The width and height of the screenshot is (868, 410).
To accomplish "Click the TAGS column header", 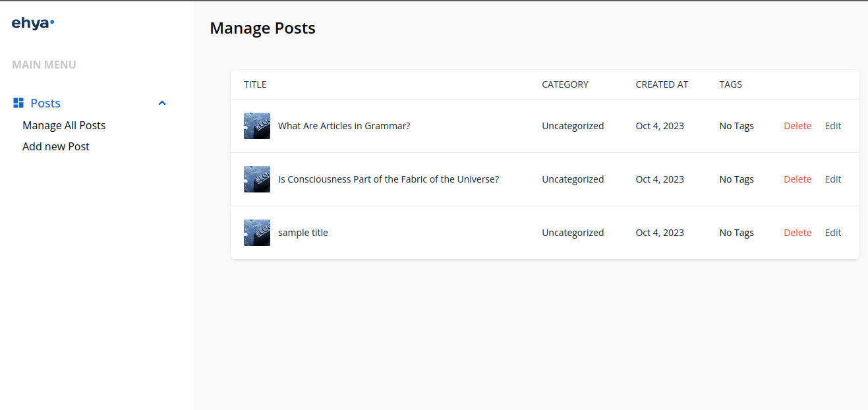I will click(x=730, y=84).
